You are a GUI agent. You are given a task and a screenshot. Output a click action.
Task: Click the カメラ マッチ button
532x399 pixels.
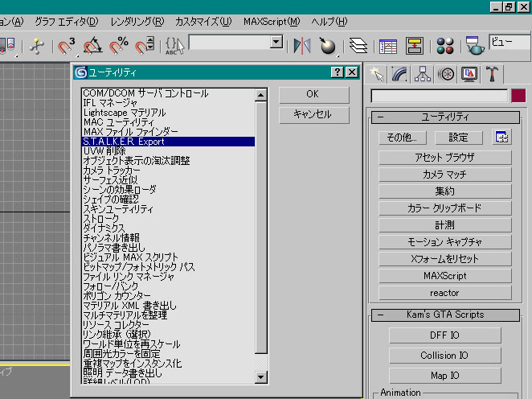click(444, 175)
